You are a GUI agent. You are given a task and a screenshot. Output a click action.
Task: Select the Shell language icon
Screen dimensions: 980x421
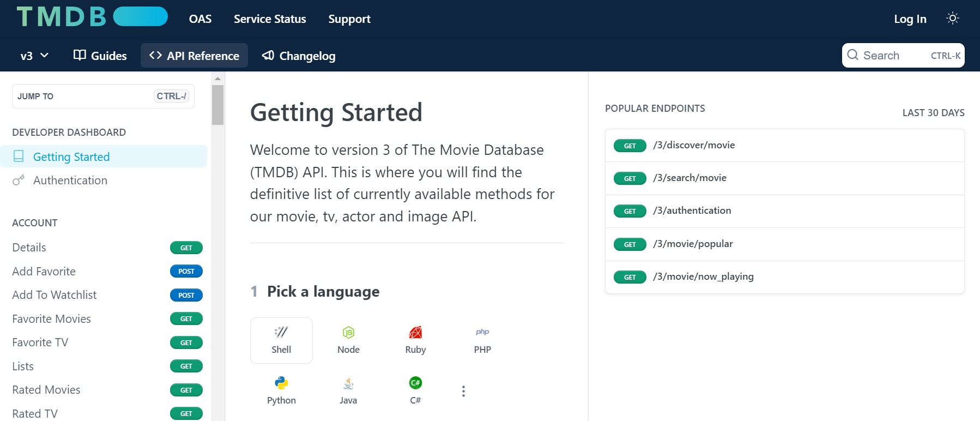click(281, 340)
